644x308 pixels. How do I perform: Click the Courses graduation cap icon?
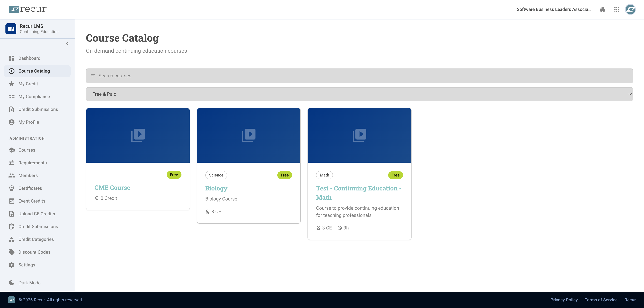point(11,150)
